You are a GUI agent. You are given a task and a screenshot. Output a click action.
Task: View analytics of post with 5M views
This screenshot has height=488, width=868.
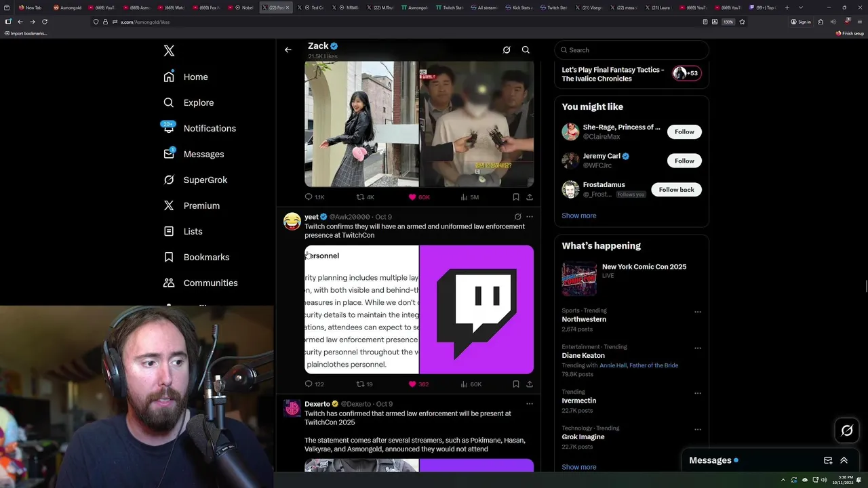coord(470,197)
